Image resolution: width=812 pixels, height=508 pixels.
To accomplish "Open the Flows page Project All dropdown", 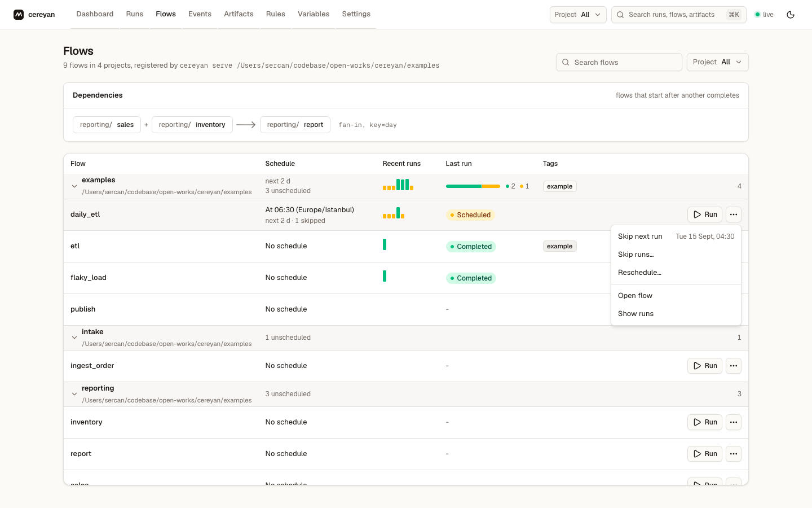I will 717,62.
